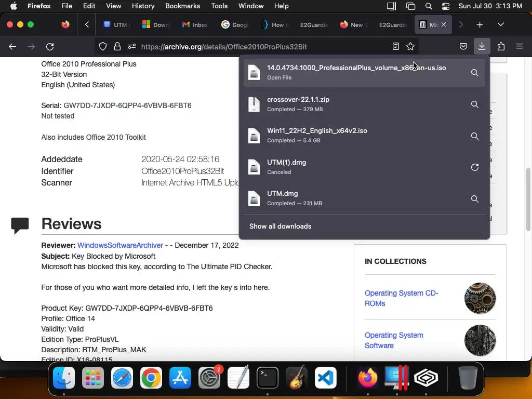
Task: Toggle Reader View icon in address bar
Action: tap(395, 46)
